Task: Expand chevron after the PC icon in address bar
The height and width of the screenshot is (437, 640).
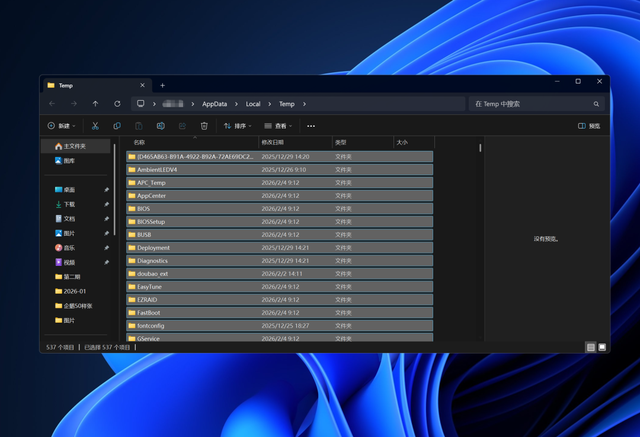Action: [x=154, y=104]
